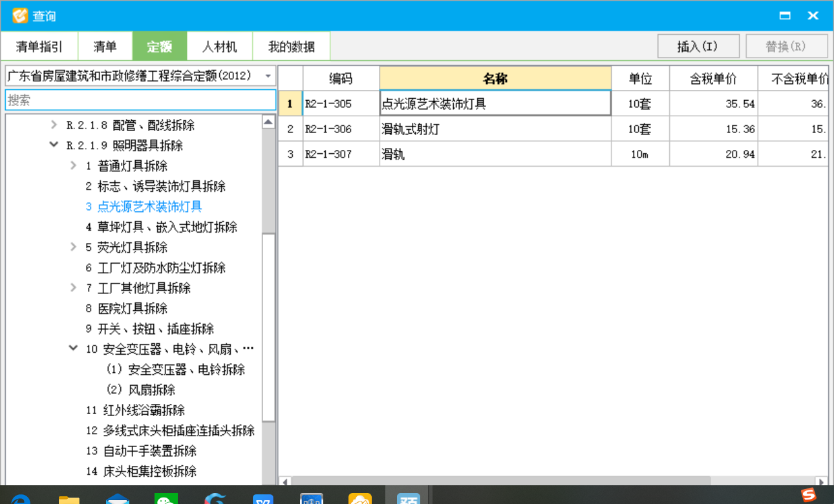The height and width of the screenshot is (504, 834).
Task: Close the 查询 window
Action: [x=813, y=16]
